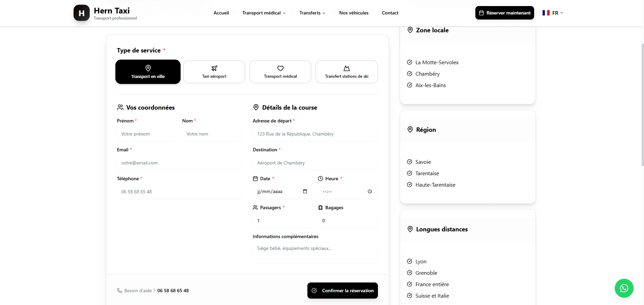
Task: Open the time picker clock icon
Action: pyautogui.click(x=370, y=191)
